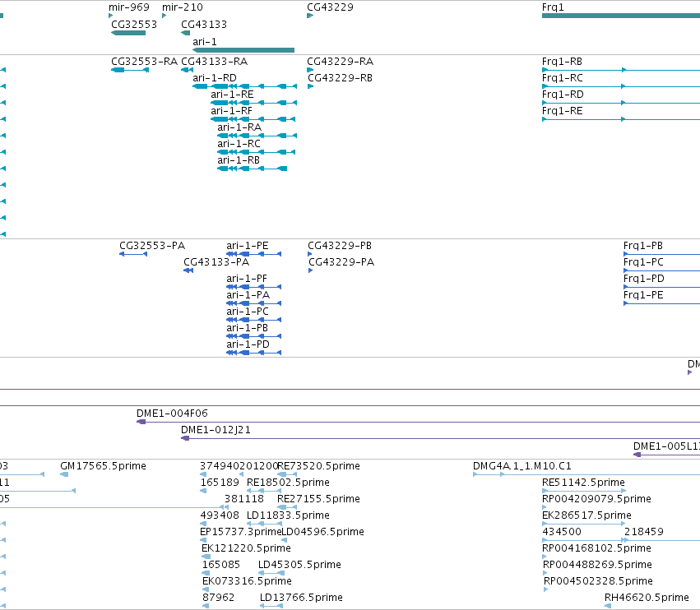Viewport: 700px width, 610px height.
Task: Select the 493408 EST label
Action: 220,515
